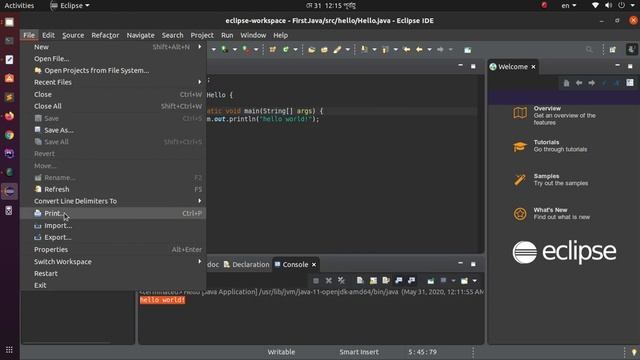Click the Previous Annotation toolbar icon
The image size is (640, 360).
click(x=385, y=49)
